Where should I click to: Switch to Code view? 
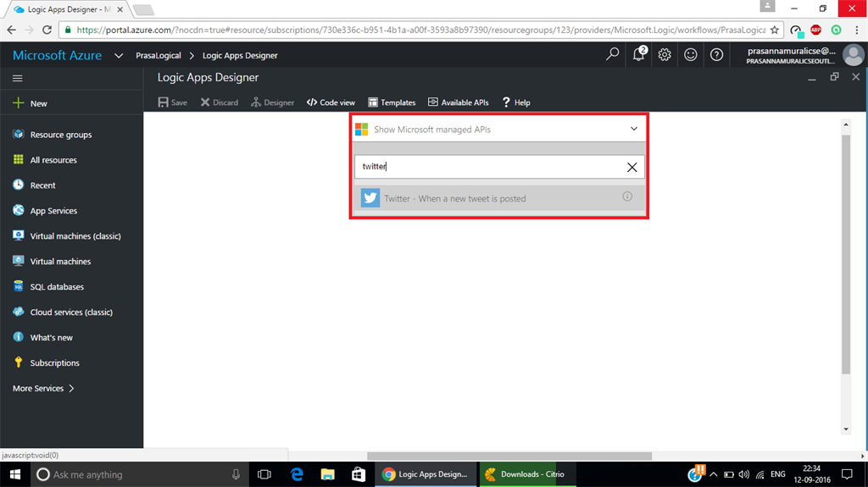(331, 102)
